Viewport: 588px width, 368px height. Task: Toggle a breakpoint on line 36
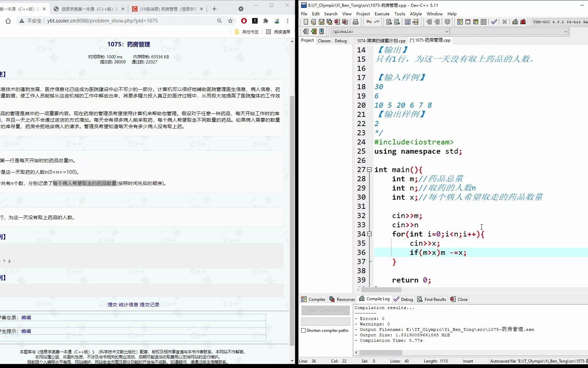(x=362, y=252)
